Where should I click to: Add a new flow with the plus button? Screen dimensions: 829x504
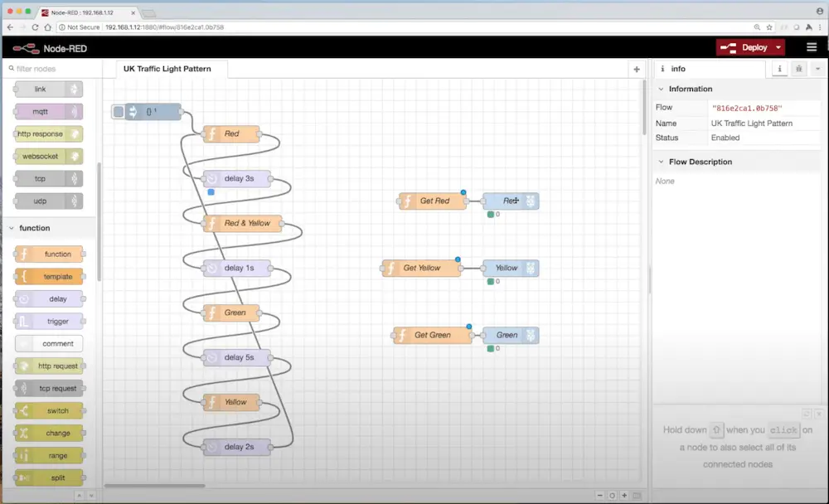click(636, 70)
